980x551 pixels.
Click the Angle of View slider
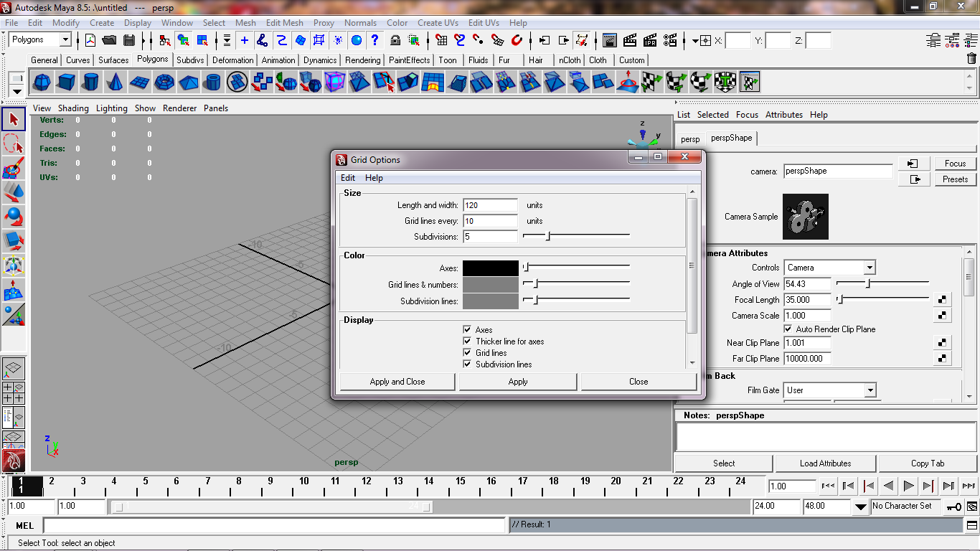click(x=882, y=283)
